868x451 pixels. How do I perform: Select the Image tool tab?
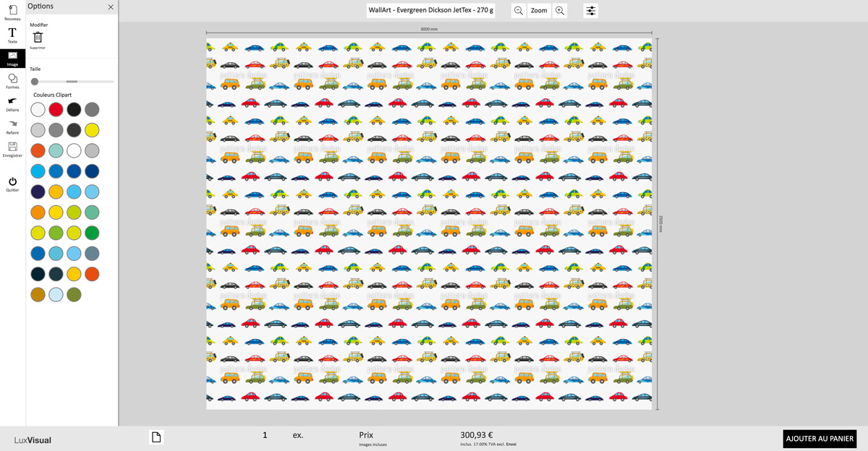point(12,57)
